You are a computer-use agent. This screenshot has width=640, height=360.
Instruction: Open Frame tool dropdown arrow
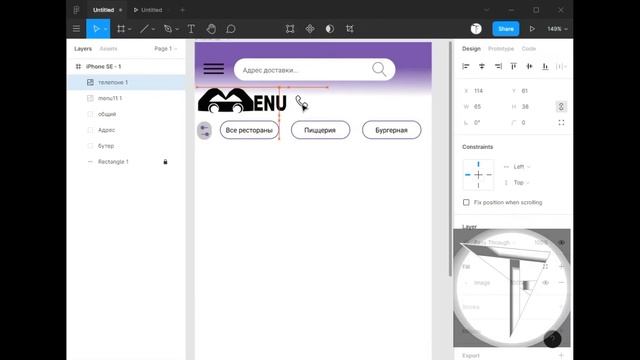[129, 29]
